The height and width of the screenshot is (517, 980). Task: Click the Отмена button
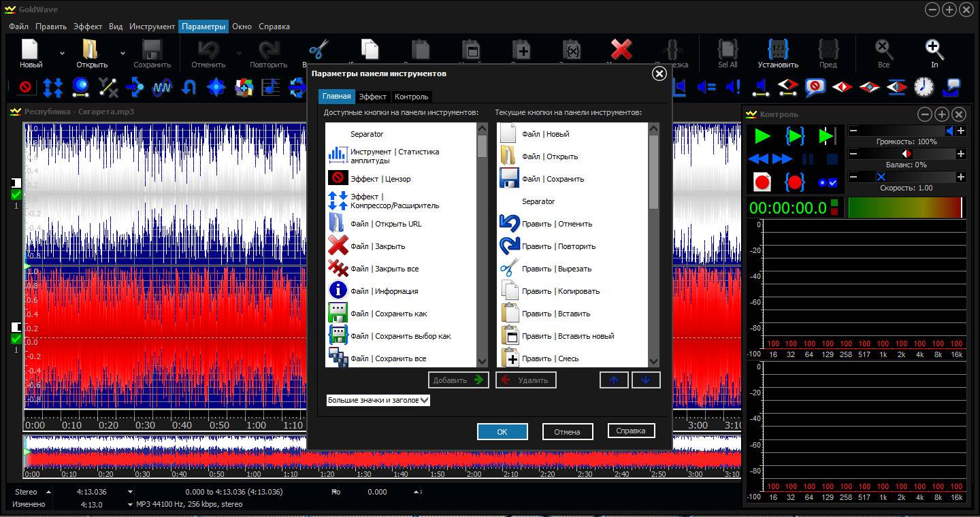[x=567, y=431]
